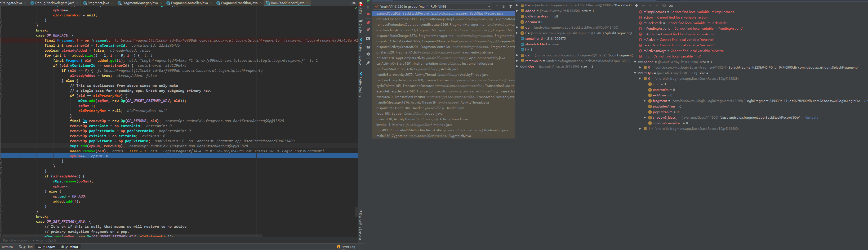This screenshot has width=868, height=250.
Task: Open the Event Log
Action: pos(346,247)
